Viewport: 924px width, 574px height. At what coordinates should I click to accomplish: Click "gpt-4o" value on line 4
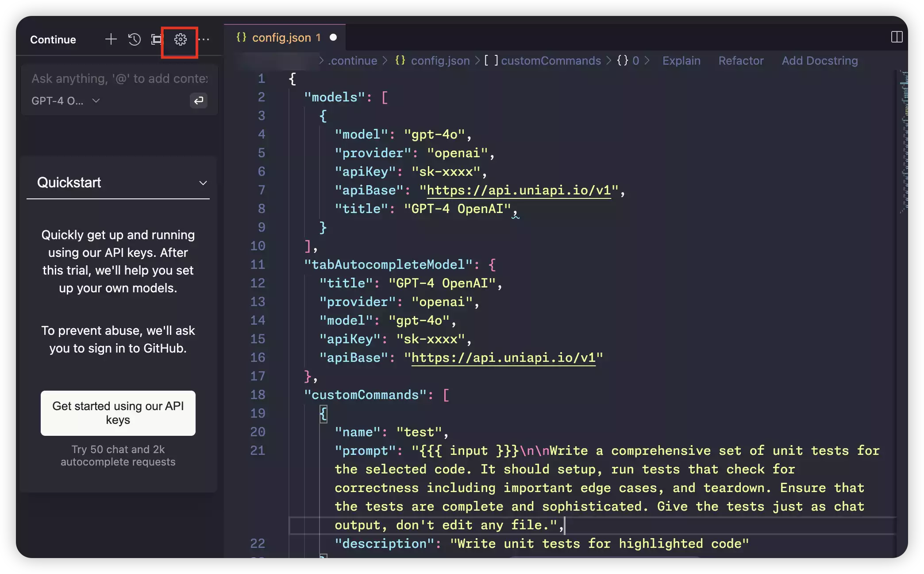click(434, 135)
